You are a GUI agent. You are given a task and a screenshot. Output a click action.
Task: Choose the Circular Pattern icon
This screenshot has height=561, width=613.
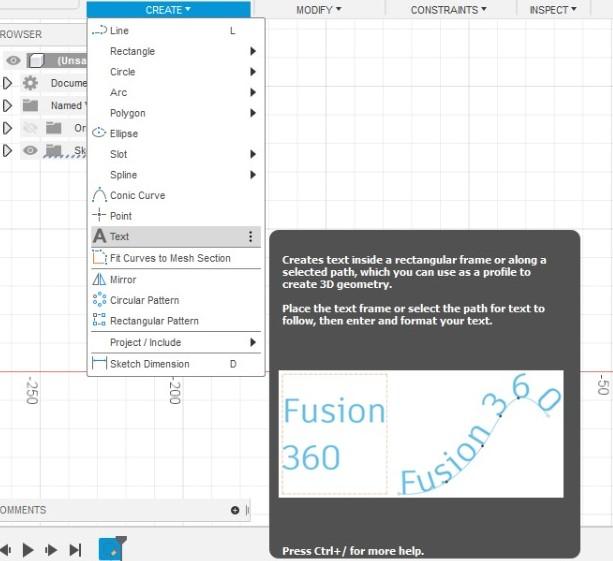(99, 300)
